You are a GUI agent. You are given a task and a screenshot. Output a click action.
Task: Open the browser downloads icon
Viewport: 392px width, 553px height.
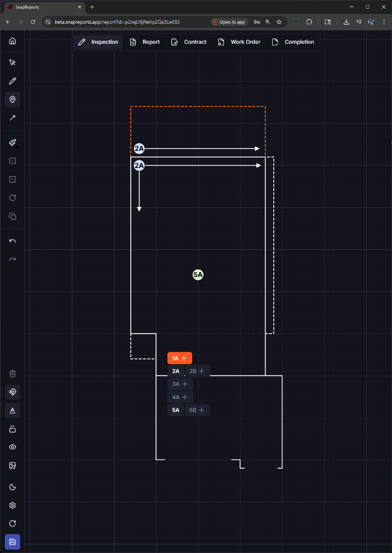coord(347,22)
